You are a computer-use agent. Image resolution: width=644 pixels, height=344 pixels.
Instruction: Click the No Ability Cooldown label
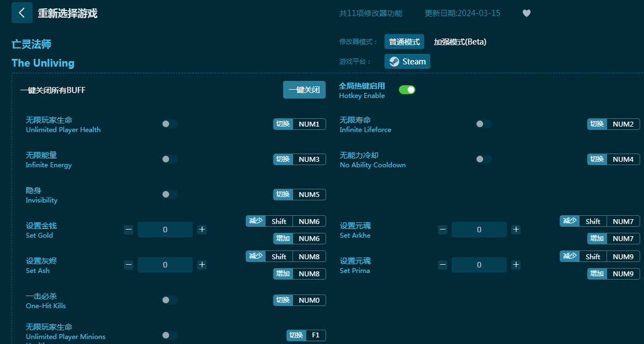pos(373,165)
